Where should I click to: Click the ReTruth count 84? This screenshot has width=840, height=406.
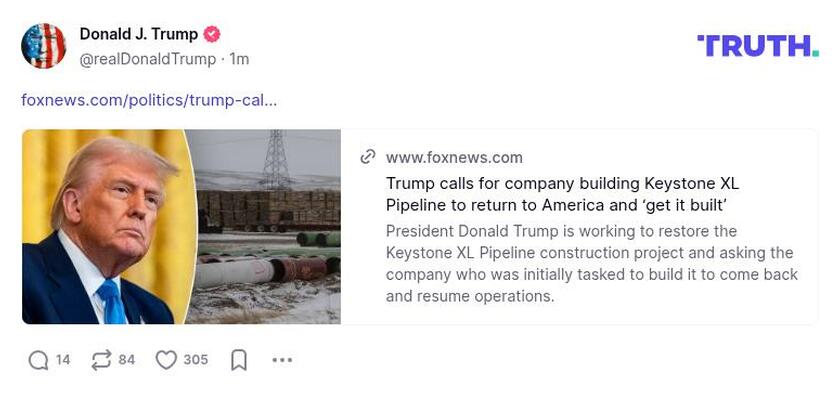pyautogui.click(x=127, y=360)
